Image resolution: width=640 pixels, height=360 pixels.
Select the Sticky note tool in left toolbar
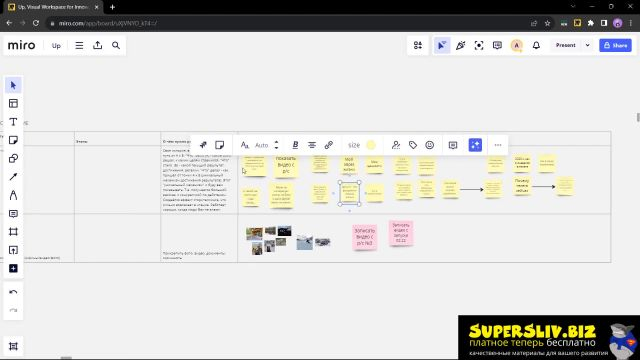tap(13, 140)
